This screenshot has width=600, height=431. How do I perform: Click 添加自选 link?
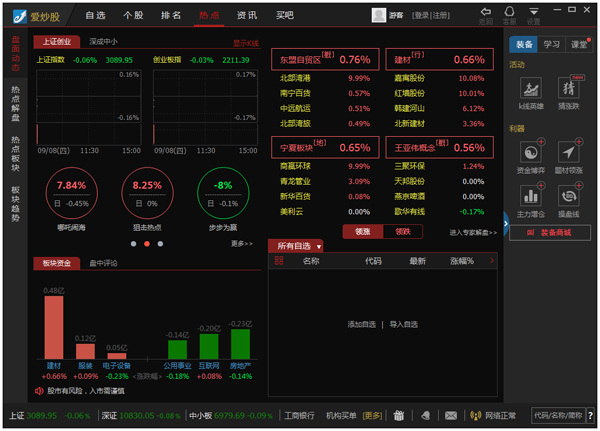[x=362, y=325]
